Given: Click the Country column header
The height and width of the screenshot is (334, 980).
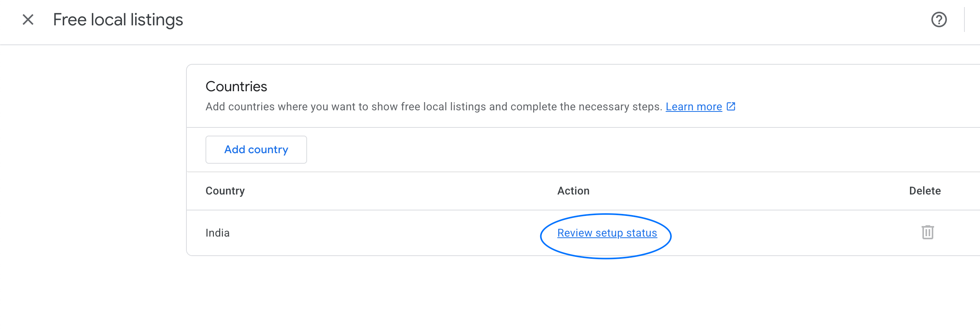Looking at the screenshot, I should pyautogui.click(x=225, y=191).
